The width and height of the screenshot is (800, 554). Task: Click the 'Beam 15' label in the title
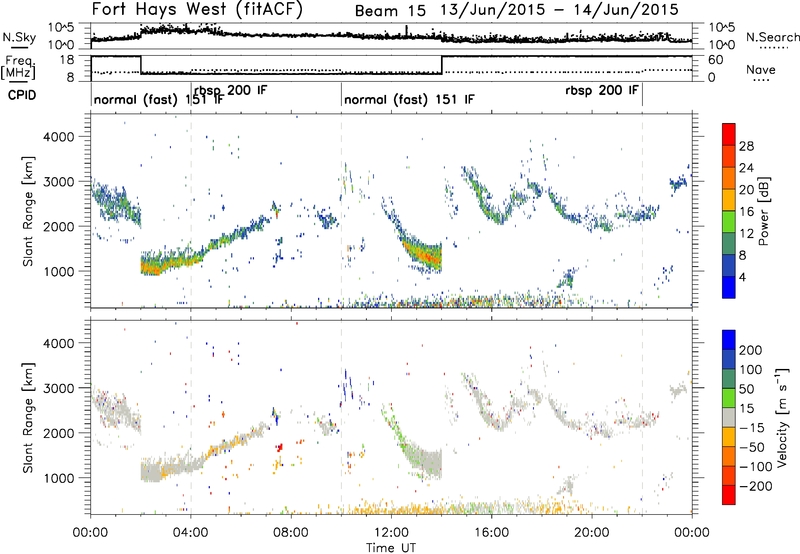(390, 11)
